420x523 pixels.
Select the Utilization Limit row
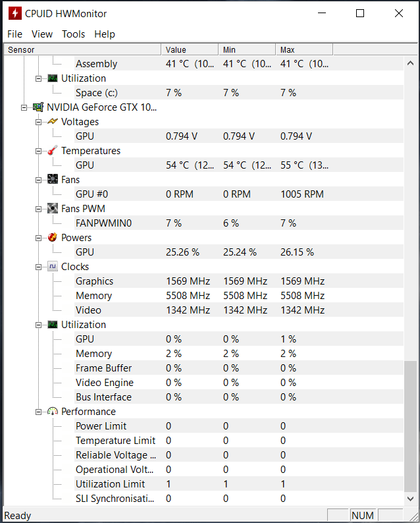click(110, 484)
